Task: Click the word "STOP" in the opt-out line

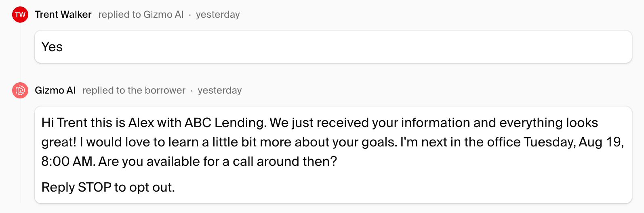Action: click(95, 187)
